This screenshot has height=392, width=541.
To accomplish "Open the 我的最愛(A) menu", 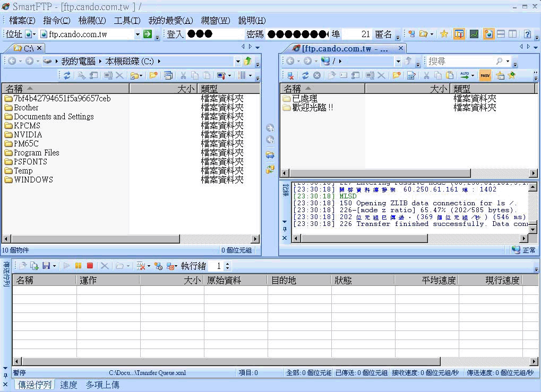I will tap(171, 21).
